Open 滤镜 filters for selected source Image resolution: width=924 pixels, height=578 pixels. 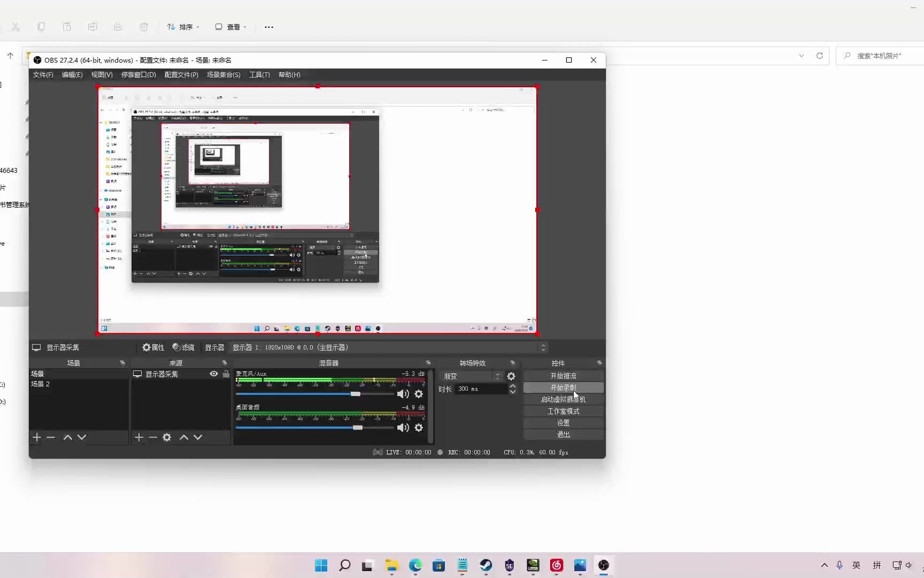(183, 347)
